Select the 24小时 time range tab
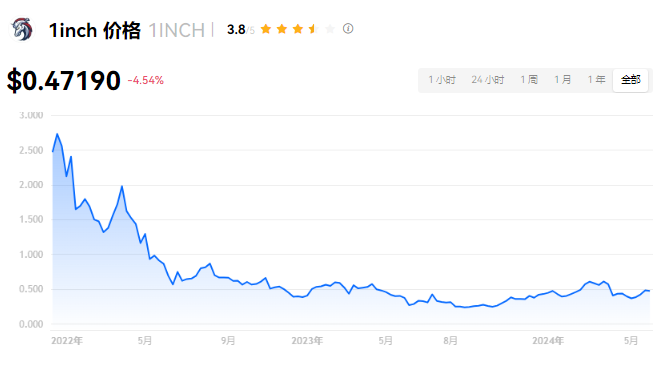This screenshot has height=368, width=658. coord(488,80)
